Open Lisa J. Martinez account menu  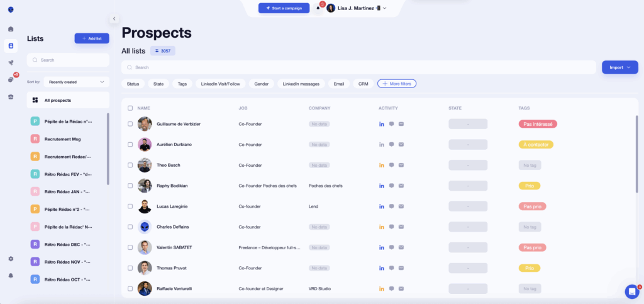[x=357, y=8]
